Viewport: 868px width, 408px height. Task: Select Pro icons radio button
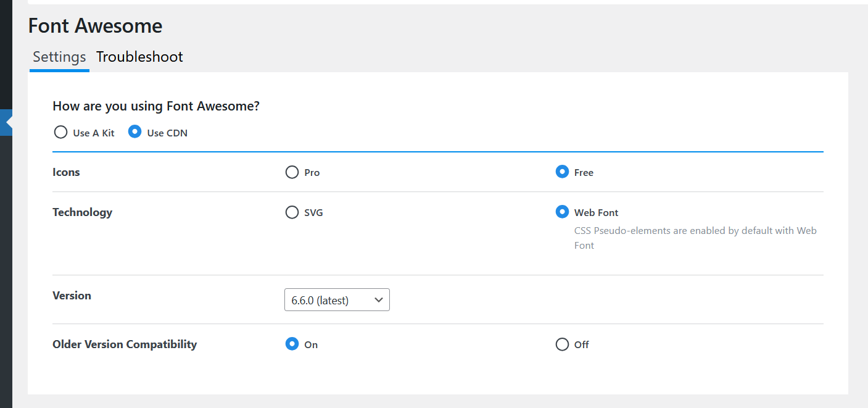[x=292, y=172]
